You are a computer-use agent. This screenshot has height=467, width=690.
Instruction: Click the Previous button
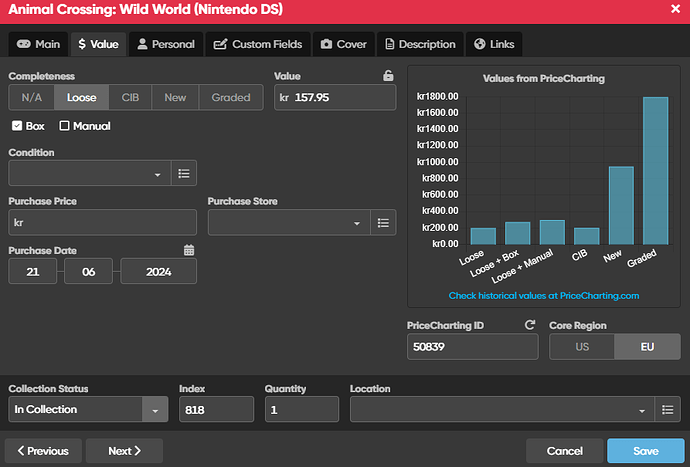coord(43,451)
